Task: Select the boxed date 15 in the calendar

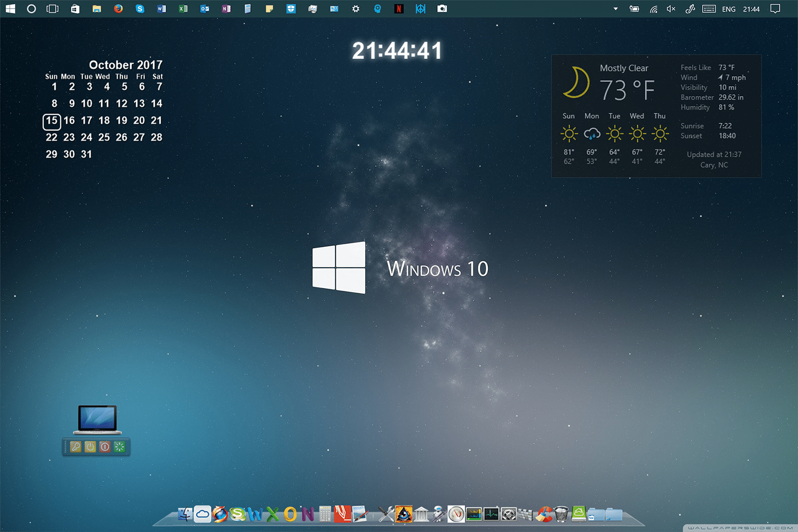Action: pyautogui.click(x=52, y=121)
